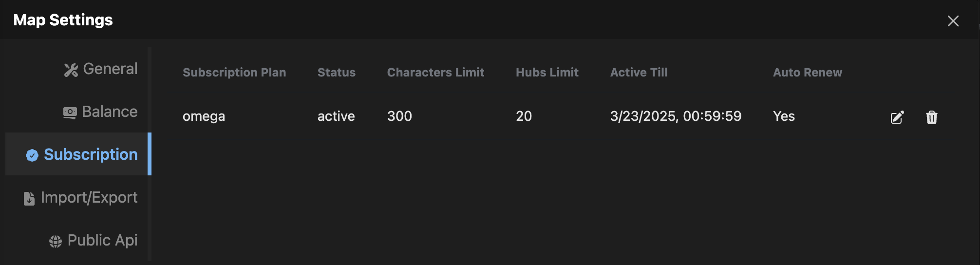Click the 300 characters limit value
This screenshot has width=980, height=265.
399,116
